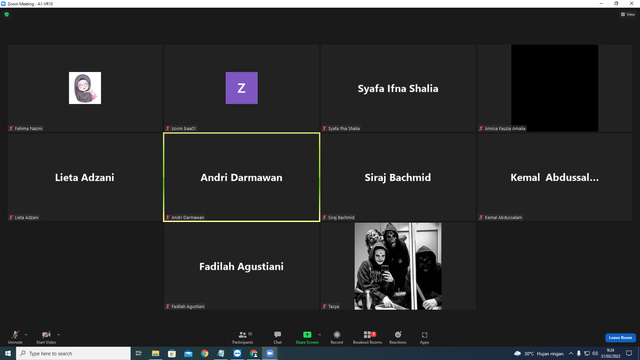The width and height of the screenshot is (640, 360).
Task: Click the Annisa Fauzia Amalia name label
Action: (505, 128)
